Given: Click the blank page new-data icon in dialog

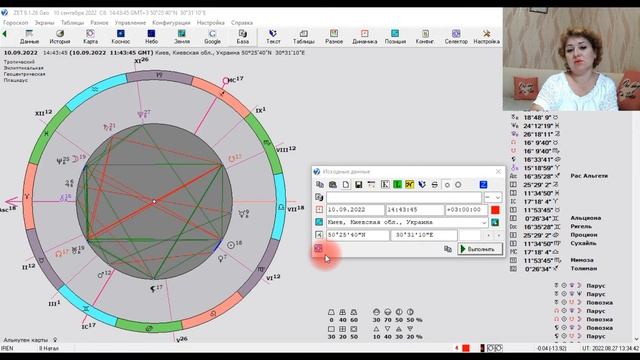Looking at the screenshot, I should pyautogui.click(x=346, y=184).
